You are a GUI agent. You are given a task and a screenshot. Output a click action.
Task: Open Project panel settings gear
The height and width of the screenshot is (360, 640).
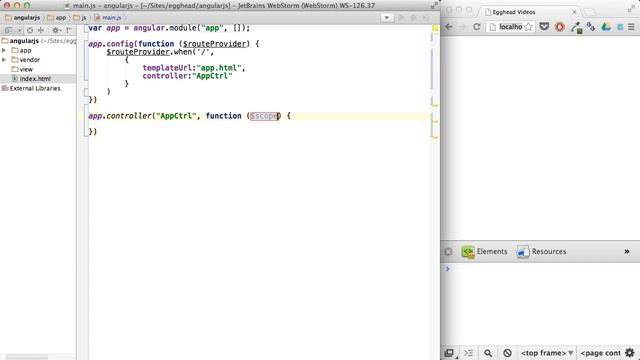pos(56,30)
